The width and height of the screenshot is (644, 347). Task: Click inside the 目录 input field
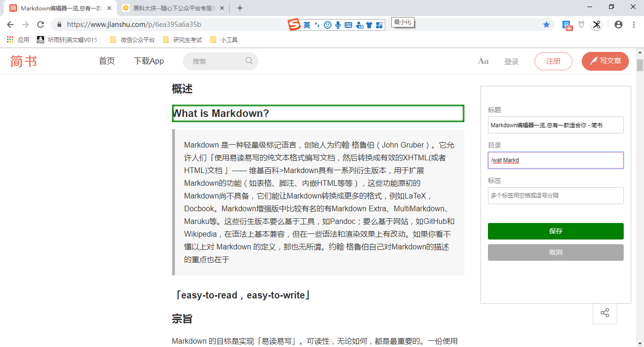click(555, 160)
